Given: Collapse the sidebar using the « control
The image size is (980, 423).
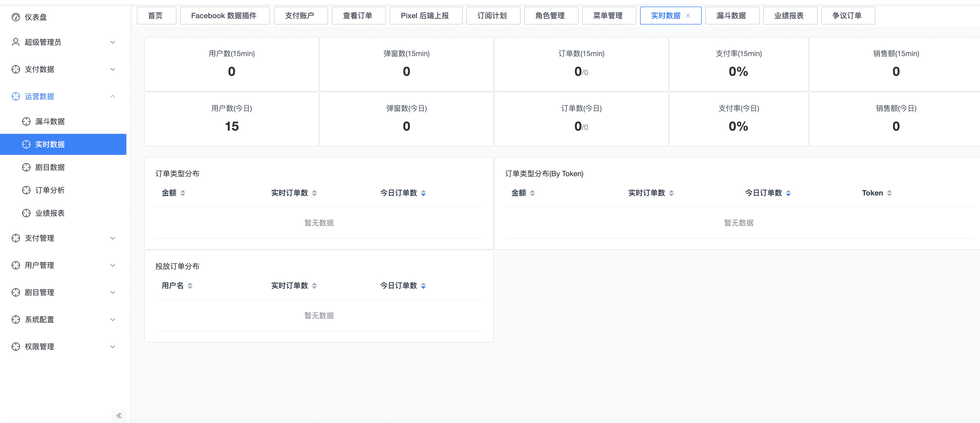Looking at the screenshot, I should (x=119, y=415).
